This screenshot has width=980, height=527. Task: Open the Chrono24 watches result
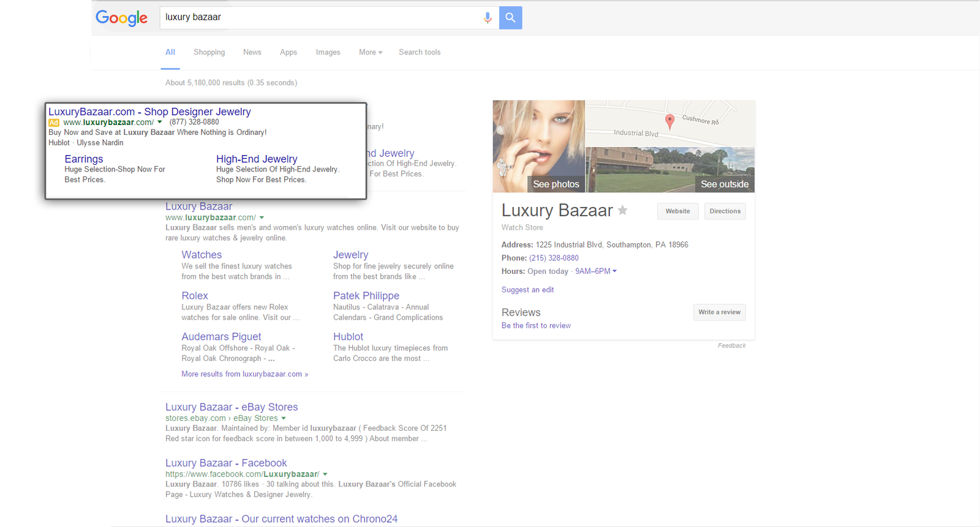click(281, 519)
